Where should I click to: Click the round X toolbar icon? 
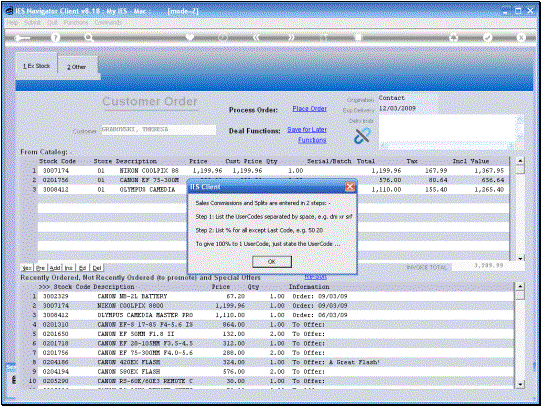pos(521,37)
